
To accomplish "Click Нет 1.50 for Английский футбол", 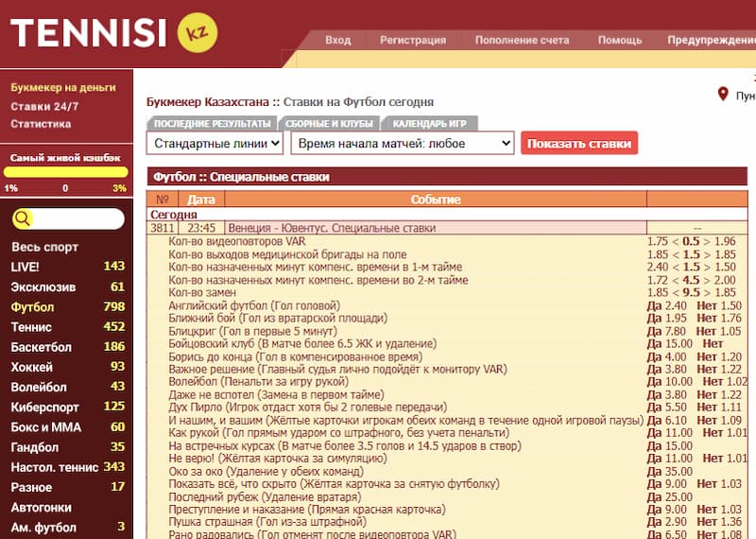I will pos(719,305).
